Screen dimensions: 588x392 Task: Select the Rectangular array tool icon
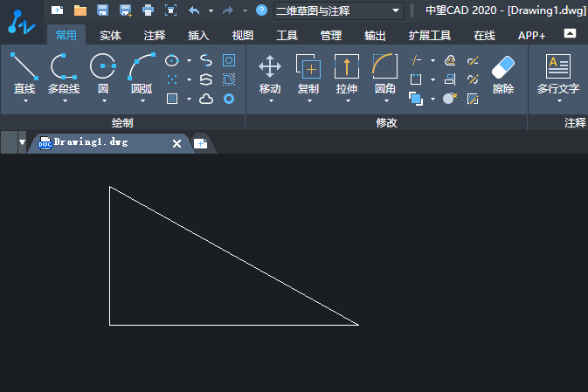pos(416,79)
